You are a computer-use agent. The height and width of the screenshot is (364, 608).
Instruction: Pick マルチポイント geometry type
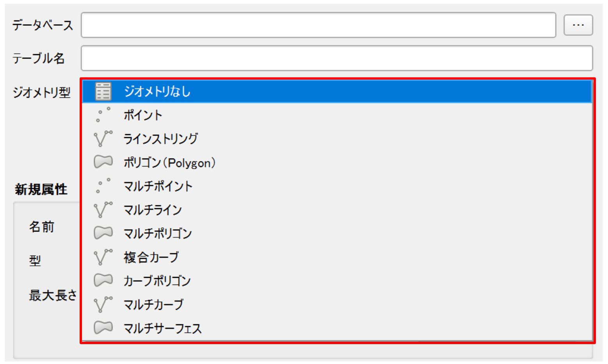337,186
